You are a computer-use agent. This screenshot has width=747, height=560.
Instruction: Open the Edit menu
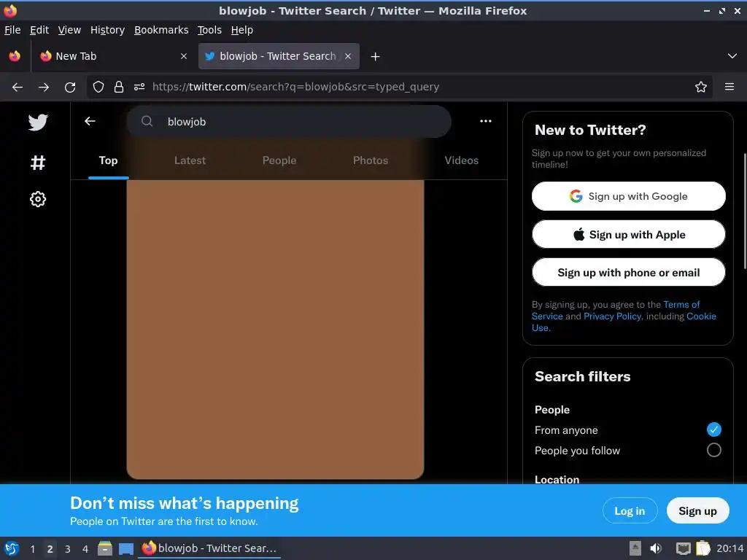[39, 30]
